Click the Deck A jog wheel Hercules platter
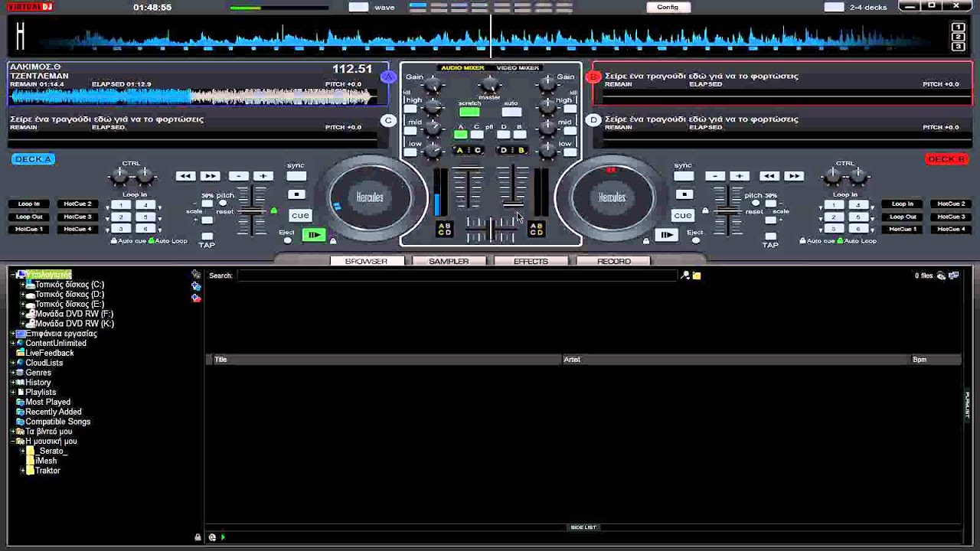Viewport: 980px width, 551px height. pyautogui.click(x=370, y=197)
